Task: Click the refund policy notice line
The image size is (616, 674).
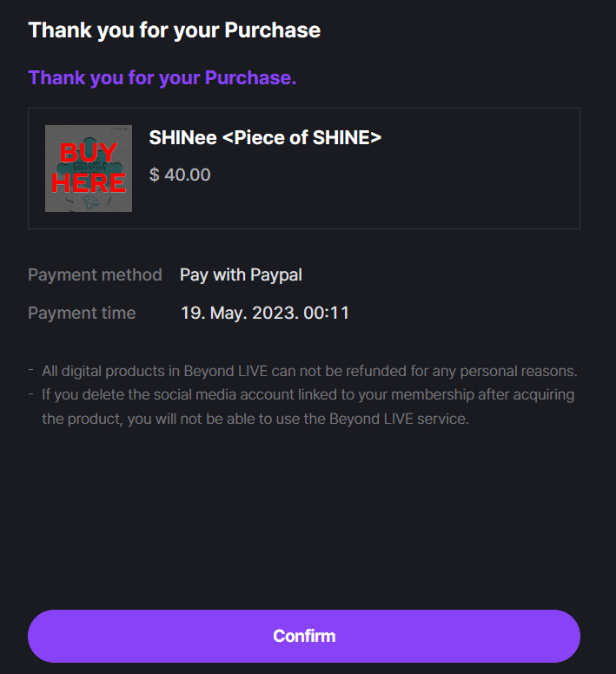Action: [x=309, y=371]
